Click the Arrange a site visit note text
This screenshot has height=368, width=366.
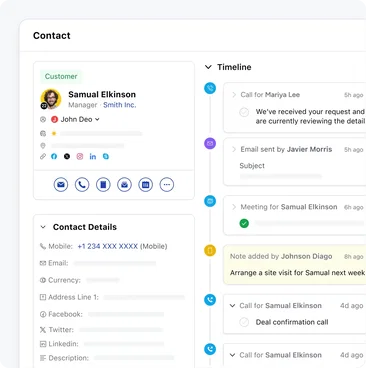[x=297, y=273]
